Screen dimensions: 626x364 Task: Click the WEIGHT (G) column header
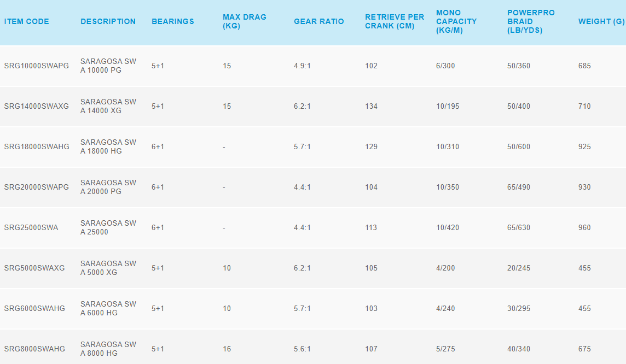coord(601,22)
